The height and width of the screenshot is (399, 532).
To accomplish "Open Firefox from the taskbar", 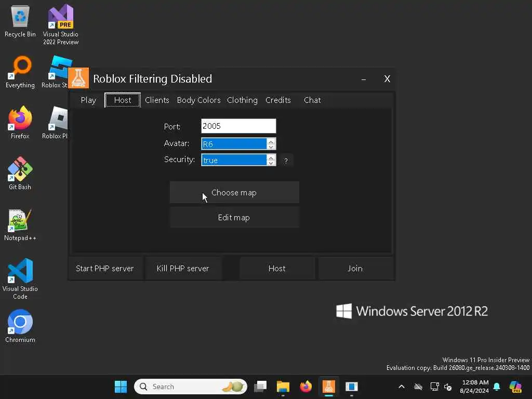I will click(x=305, y=387).
